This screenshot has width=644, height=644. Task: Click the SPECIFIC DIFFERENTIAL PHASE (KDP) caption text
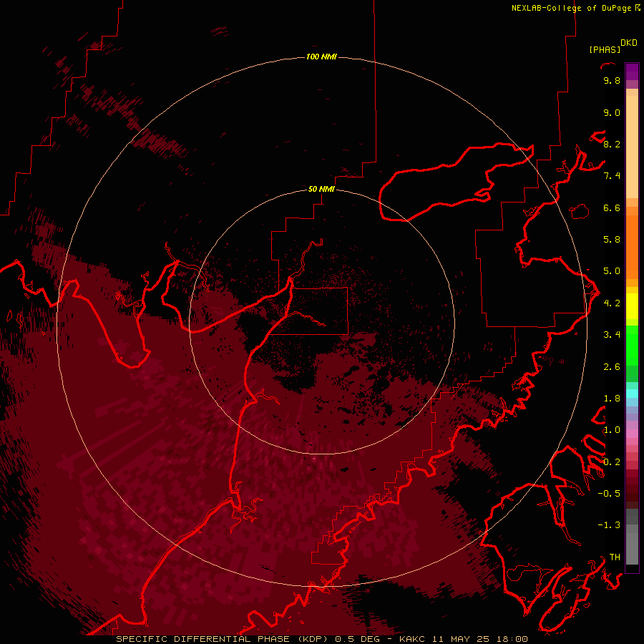tap(223, 639)
